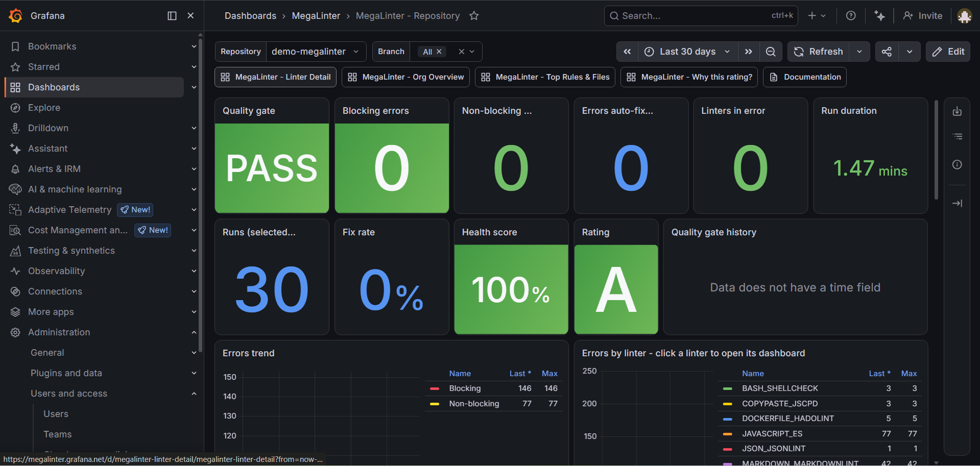Select DOCKERFILE_HADOLINT in linter legend
This screenshot has width=980, height=466.
(x=788, y=419)
